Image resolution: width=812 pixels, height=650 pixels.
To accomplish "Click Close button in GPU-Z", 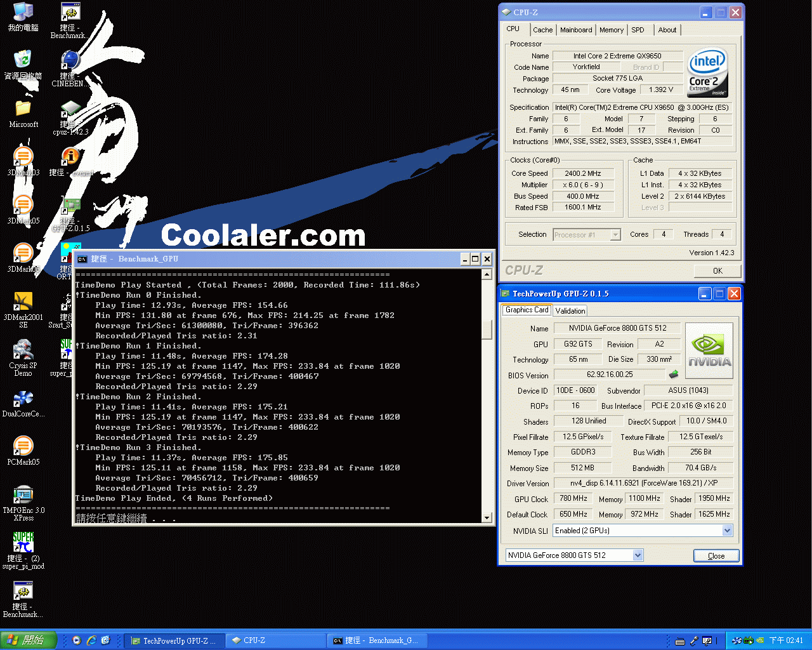I will (x=716, y=556).
